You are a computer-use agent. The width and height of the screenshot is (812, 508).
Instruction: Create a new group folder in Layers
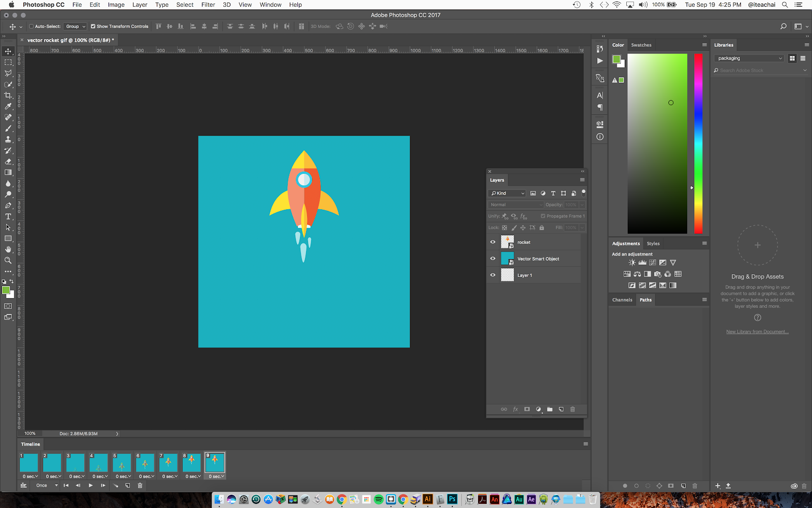pyautogui.click(x=550, y=409)
